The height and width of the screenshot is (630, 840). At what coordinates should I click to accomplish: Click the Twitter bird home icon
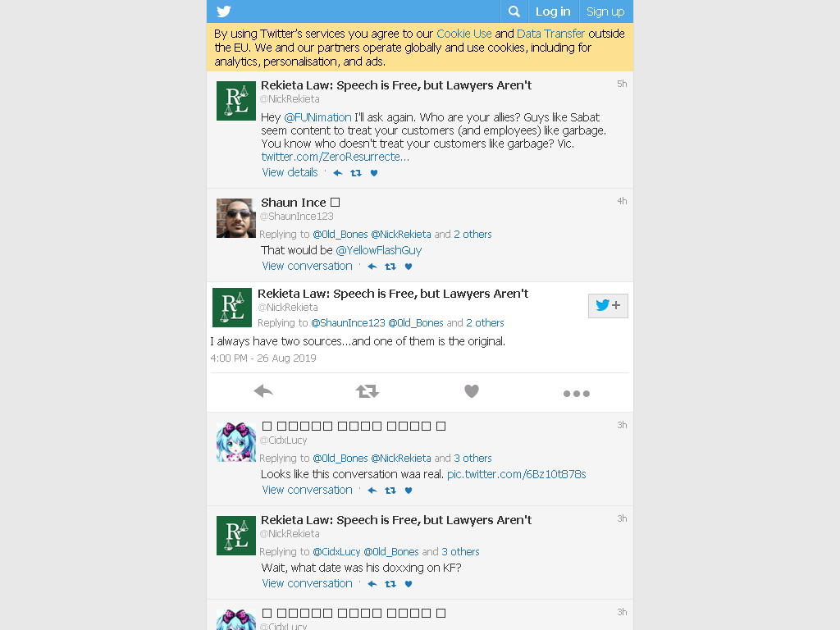tap(224, 11)
